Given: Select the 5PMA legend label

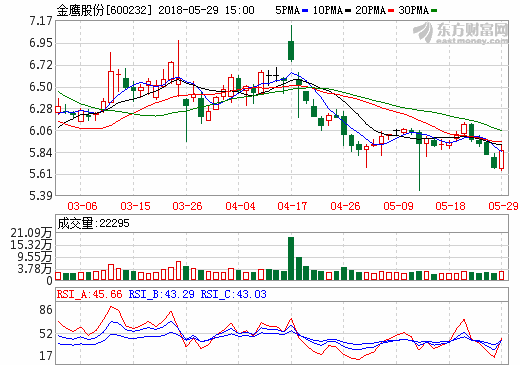Looking at the screenshot, I should click(x=288, y=10).
